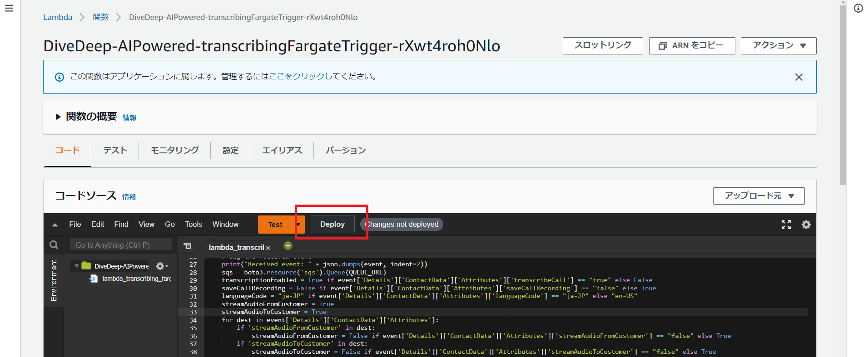This screenshot has width=868, height=357.
Task: Click line number 33 in the gutter
Action: [193, 312]
